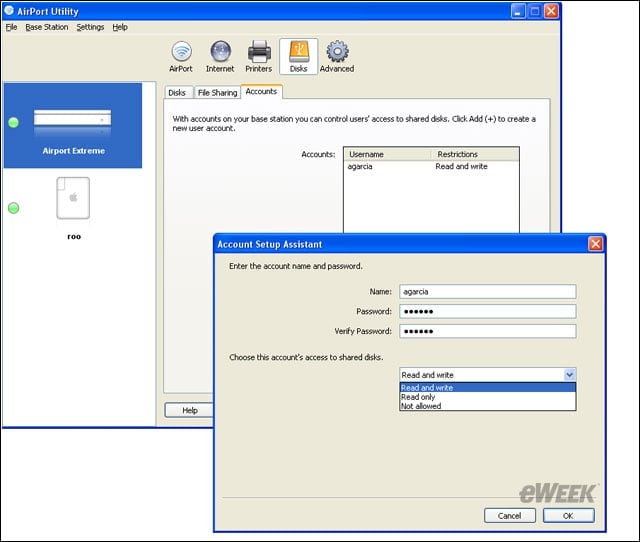Image resolution: width=640 pixels, height=542 pixels.
Task: Switch to the Accounts tab
Action: [261, 91]
